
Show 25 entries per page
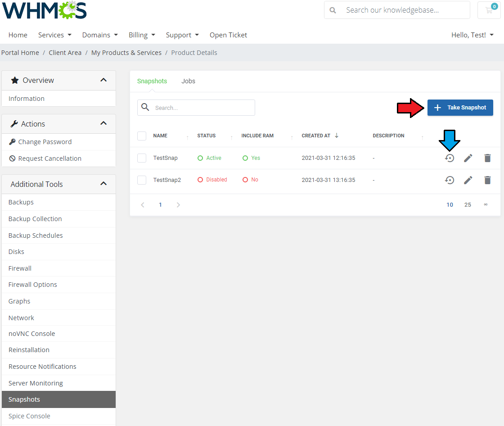[468, 205]
